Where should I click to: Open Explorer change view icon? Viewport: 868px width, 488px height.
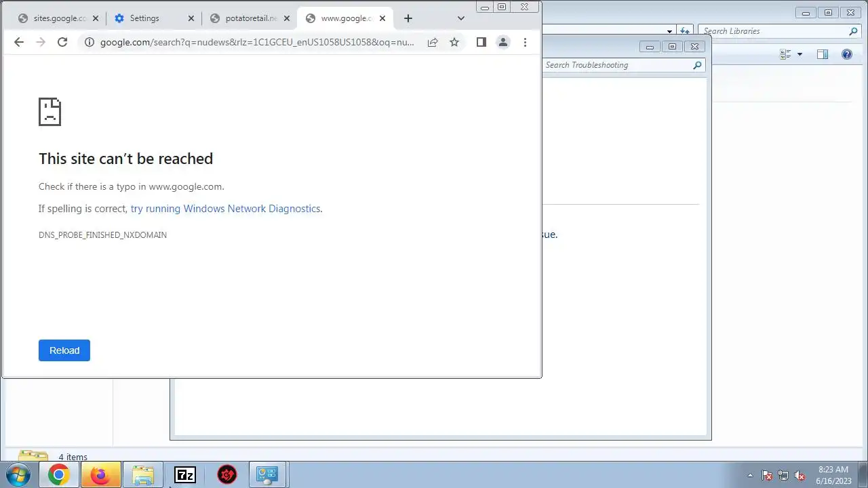pyautogui.click(x=786, y=54)
